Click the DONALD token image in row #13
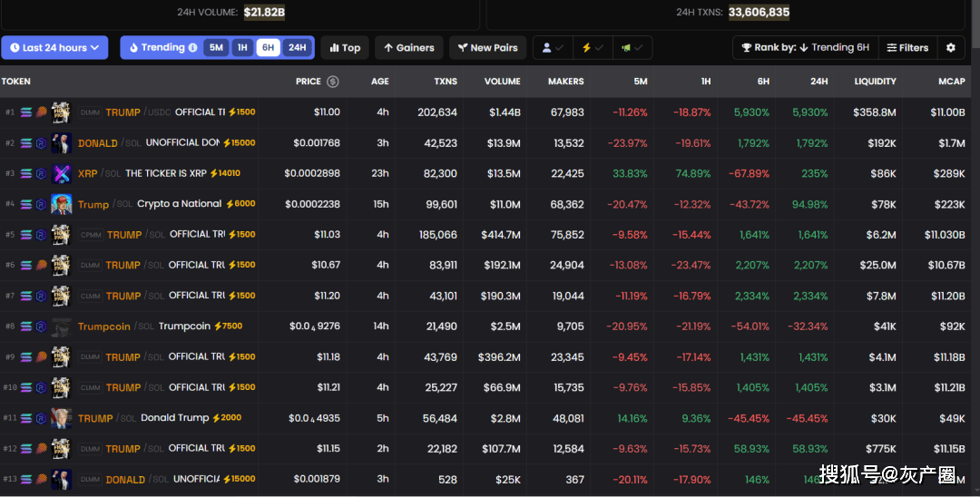 coord(62,480)
